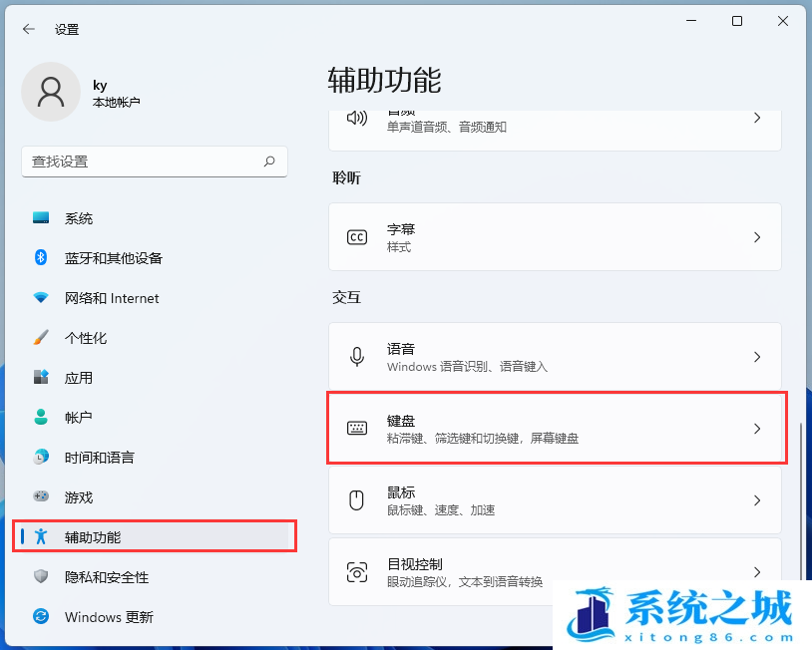
Task: Expand the 单声道音频 audio card chevron
Action: click(x=757, y=118)
